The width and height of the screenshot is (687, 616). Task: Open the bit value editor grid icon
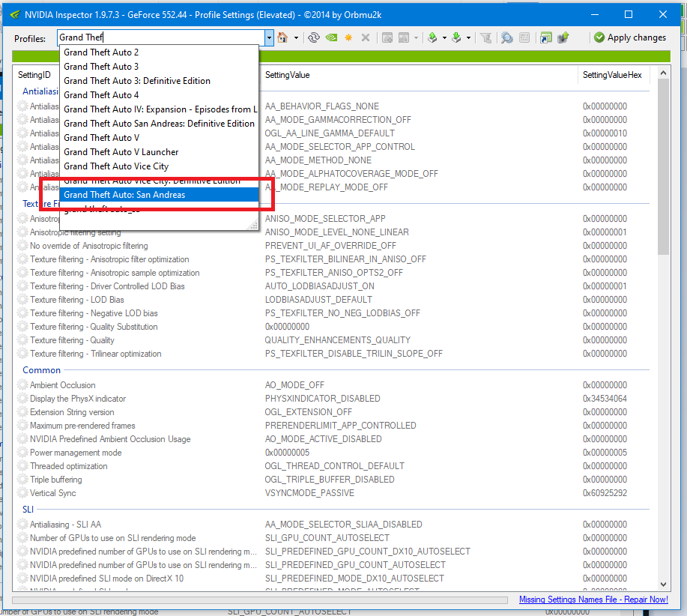coord(524,37)
